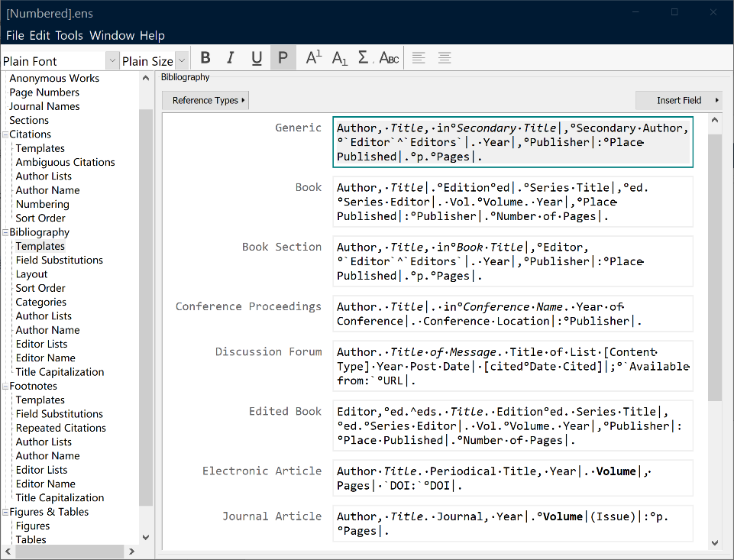
Task: Collapse the Bibliography tree section
Action: (x=5, y=232)
